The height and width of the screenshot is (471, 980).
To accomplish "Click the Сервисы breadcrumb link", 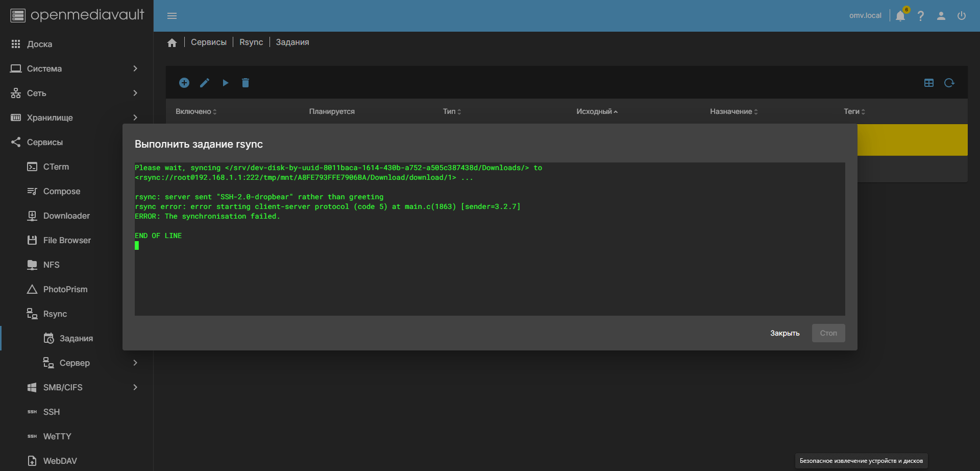I will [209, 42].
